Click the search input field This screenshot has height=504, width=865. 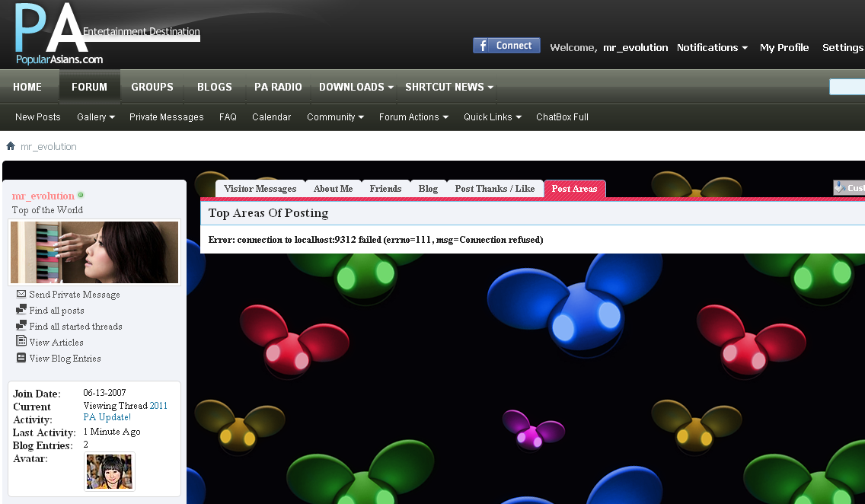847,87
